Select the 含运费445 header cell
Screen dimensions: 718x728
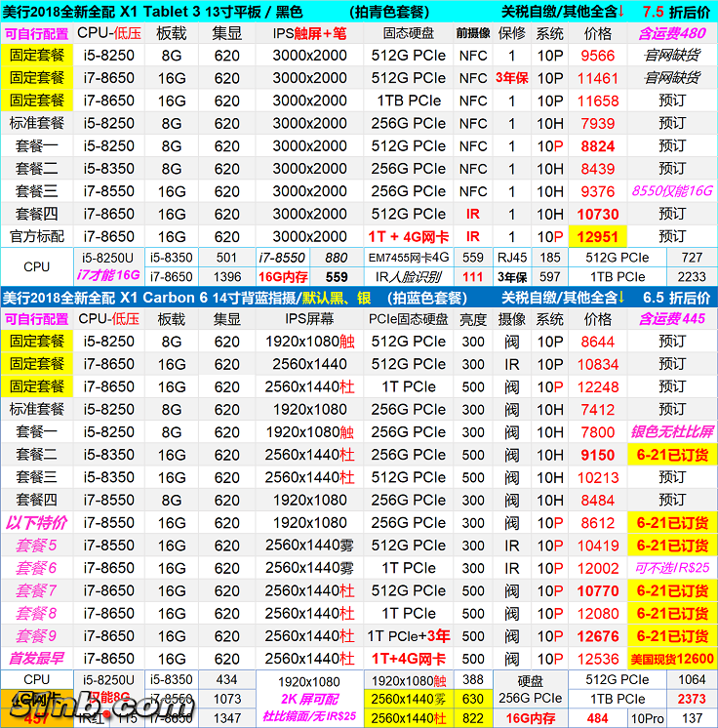[672, 319]
